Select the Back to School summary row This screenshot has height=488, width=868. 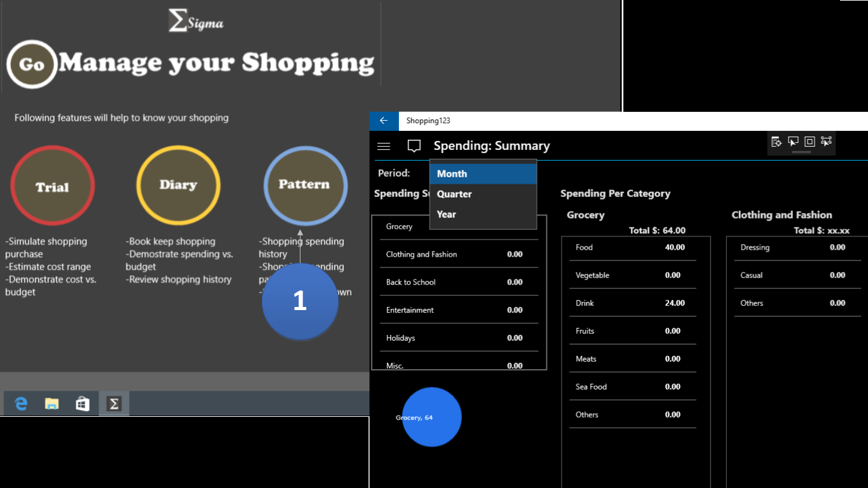pyautogui.click(x=459, y=282)
